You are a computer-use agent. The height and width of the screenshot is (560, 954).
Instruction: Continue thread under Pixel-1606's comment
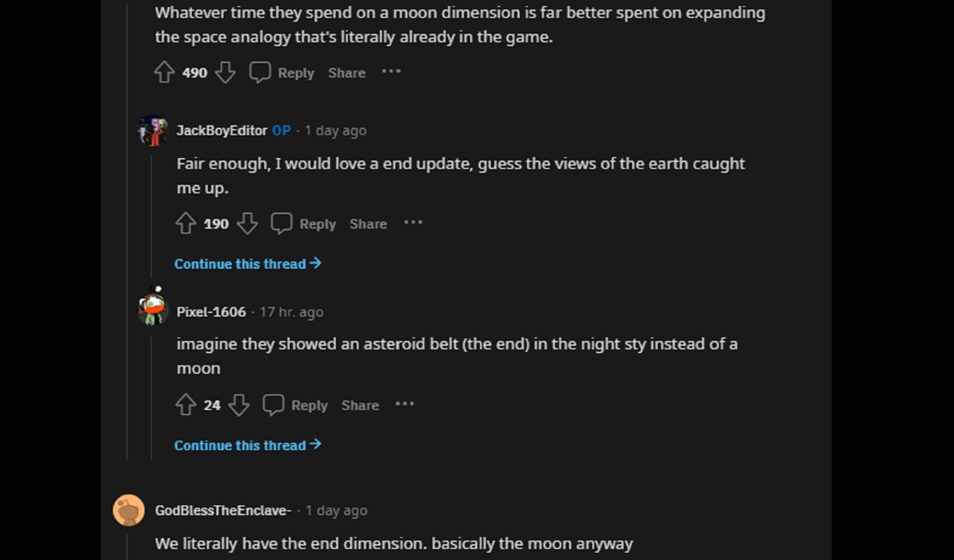click(x=247, y=445)
